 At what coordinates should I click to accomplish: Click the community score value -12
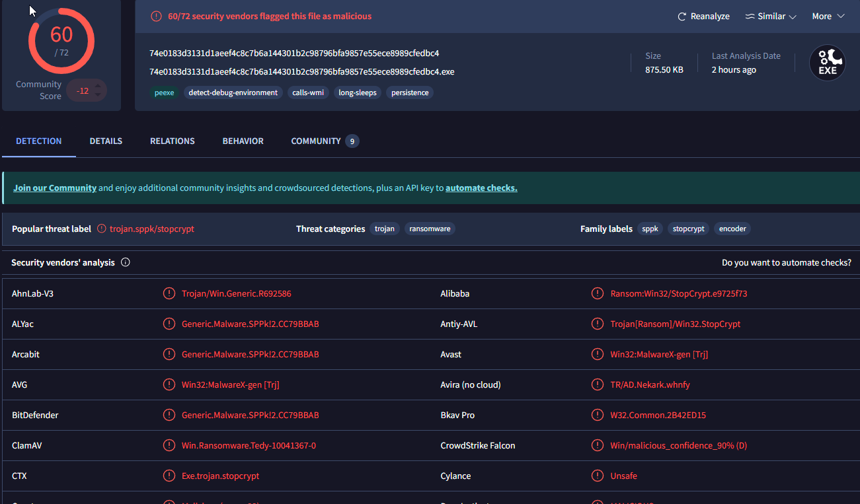click(x=83, y=90)
